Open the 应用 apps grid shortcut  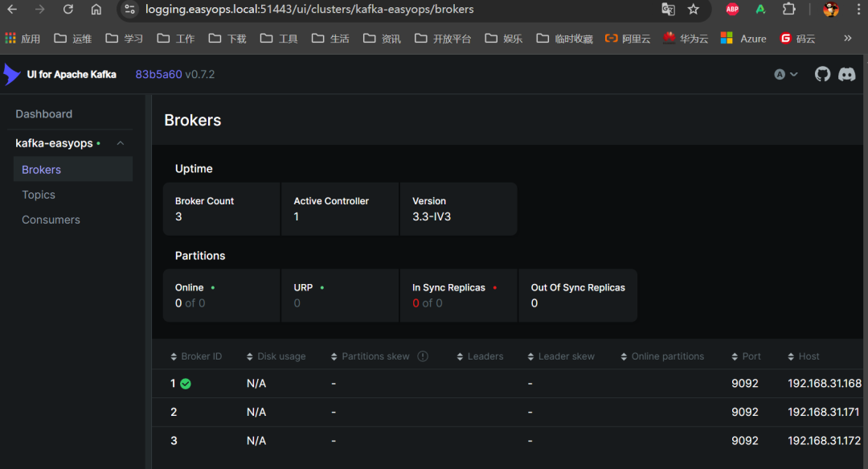click(x=23, y=39)
